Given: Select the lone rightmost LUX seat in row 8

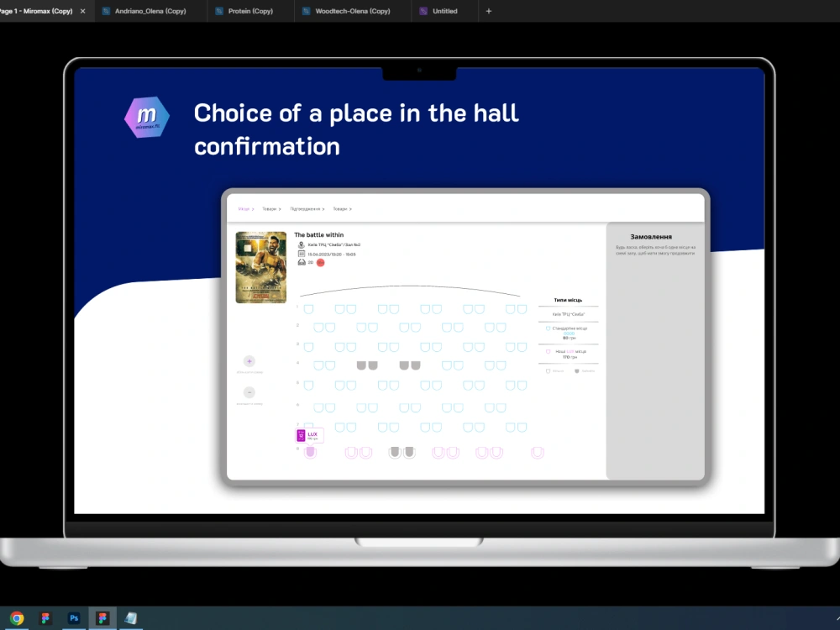Looking at the screenshot, I should point(538,454).
